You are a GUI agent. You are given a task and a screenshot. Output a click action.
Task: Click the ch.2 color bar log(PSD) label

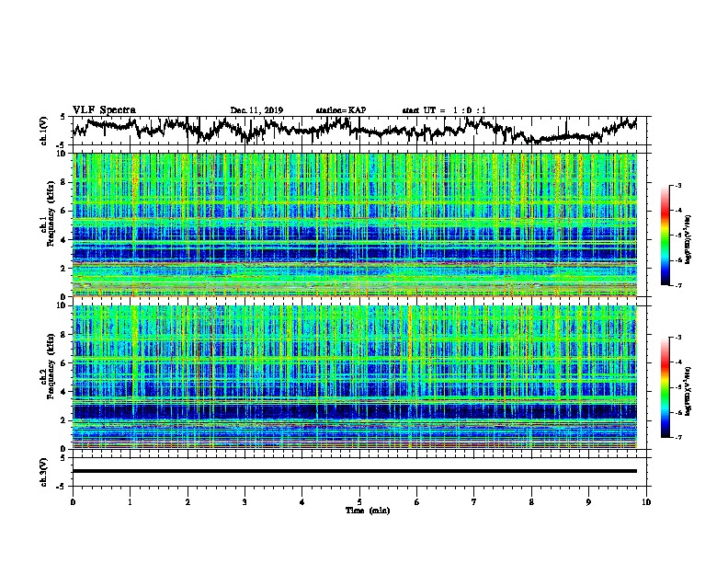pos(688,392)
